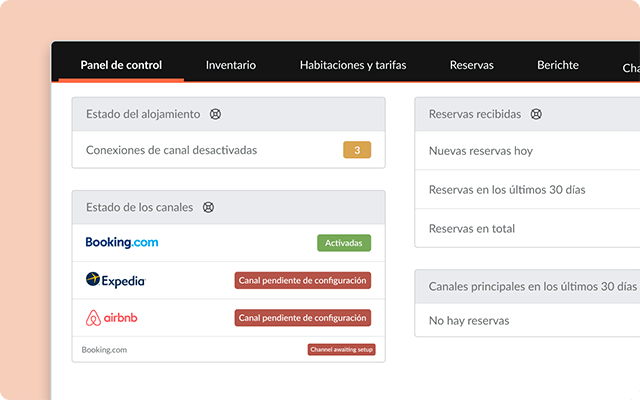Click the Booking.com logo
640x400 pixels.
[x=122, y=243]
